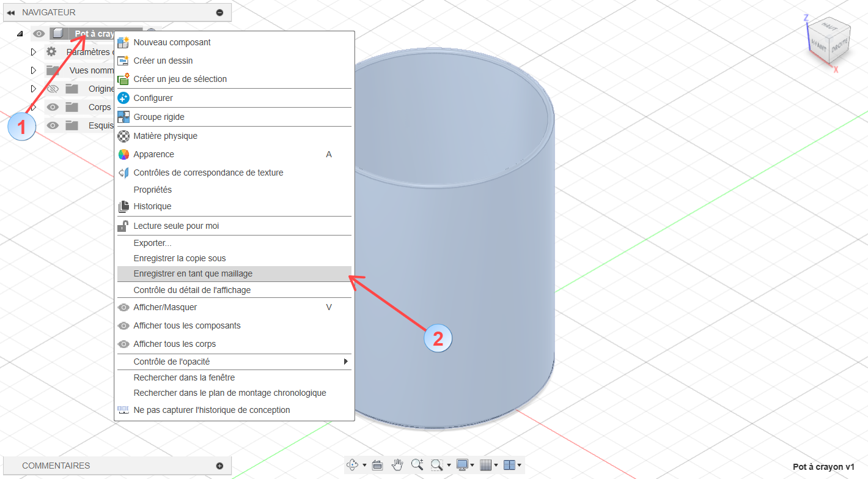Click the Zoom Window fit icon

point(436,465)
